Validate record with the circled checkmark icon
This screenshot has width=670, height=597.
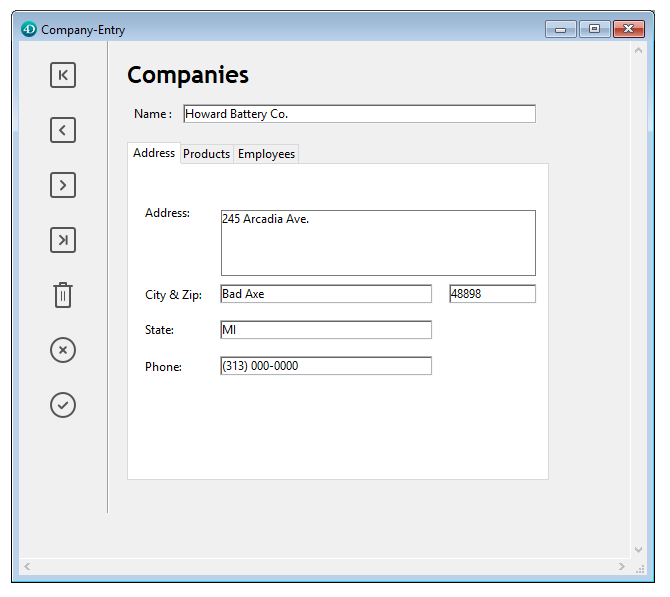coord(63,405)
